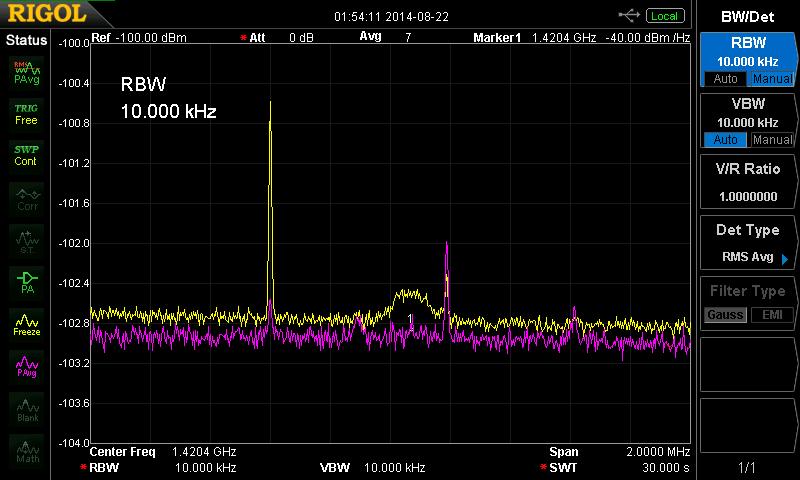Click the Math trace status icon

tap(26, 452)
